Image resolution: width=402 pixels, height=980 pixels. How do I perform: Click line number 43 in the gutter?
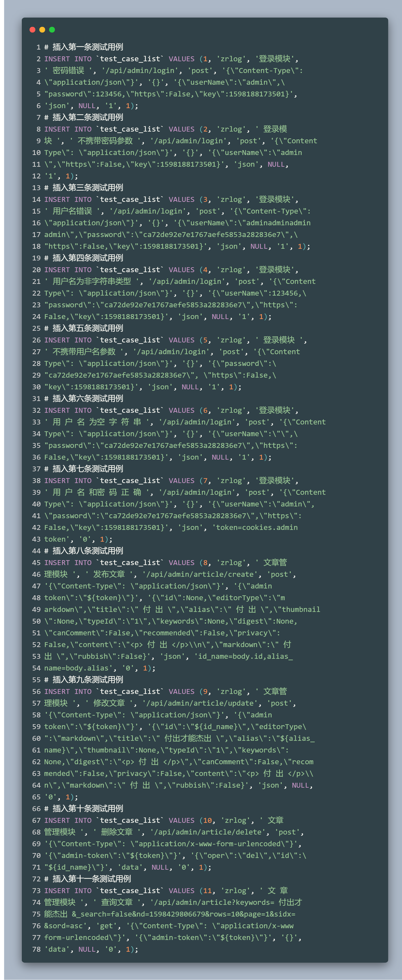tap(36, 539)
